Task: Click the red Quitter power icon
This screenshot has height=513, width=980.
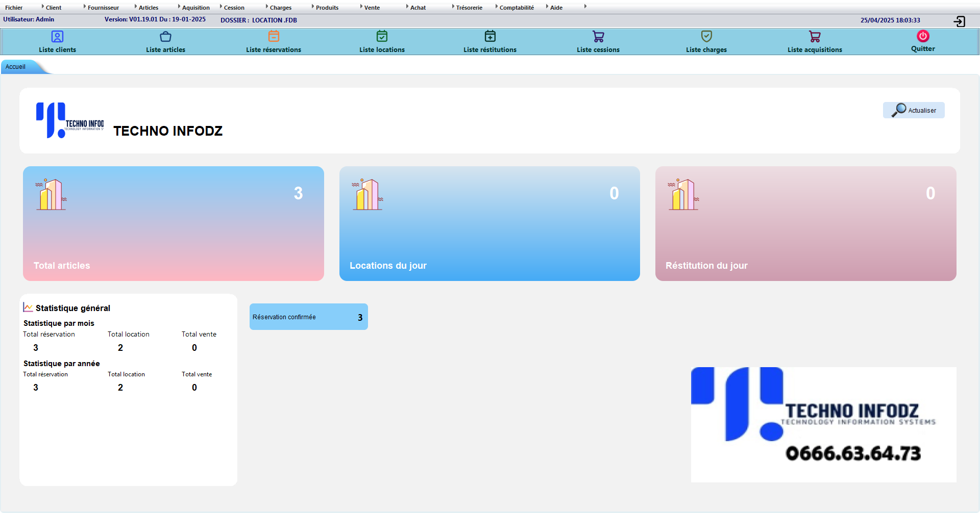Action: pyautogui.click(x=923, y=36)
